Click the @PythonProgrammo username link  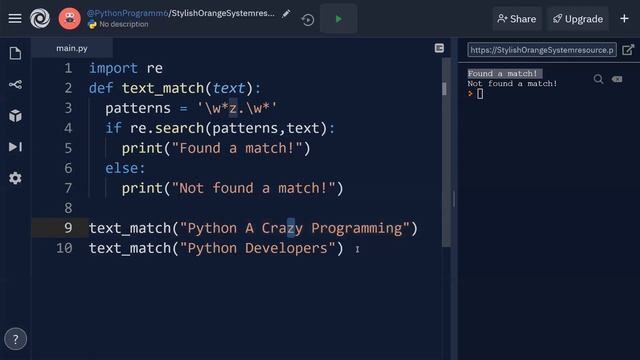point(127,13)
